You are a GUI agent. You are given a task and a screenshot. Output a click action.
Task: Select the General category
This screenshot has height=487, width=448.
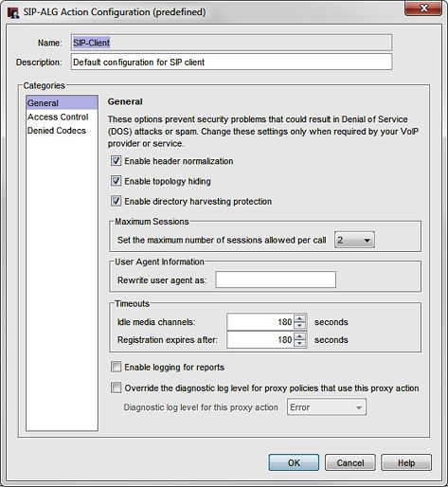[x=62, y=103]
